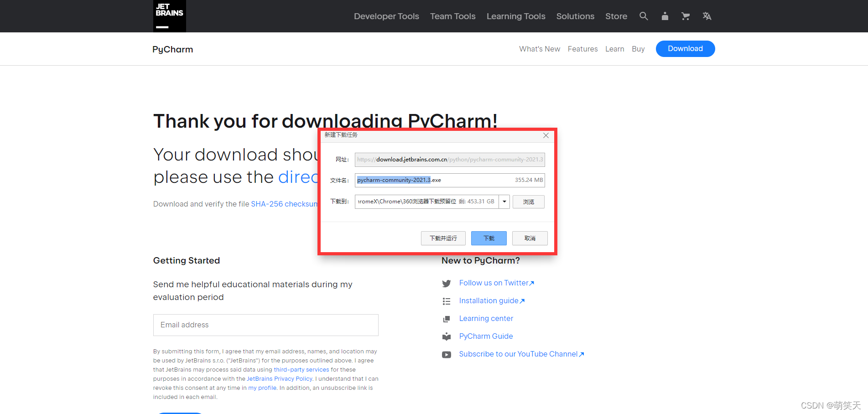
Task: Click the JetBrains logo
Action: pyautogui.click(x=170, y=16)
